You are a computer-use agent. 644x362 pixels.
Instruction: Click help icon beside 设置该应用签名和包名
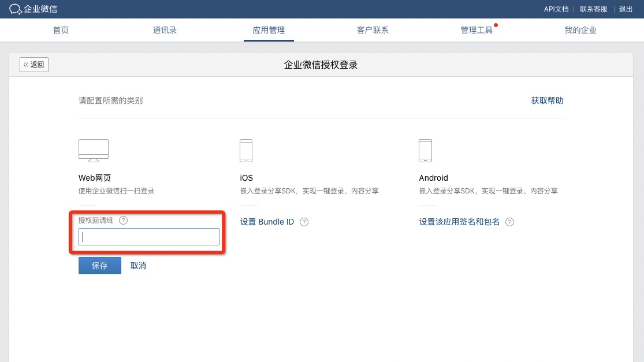coord(509,222)
